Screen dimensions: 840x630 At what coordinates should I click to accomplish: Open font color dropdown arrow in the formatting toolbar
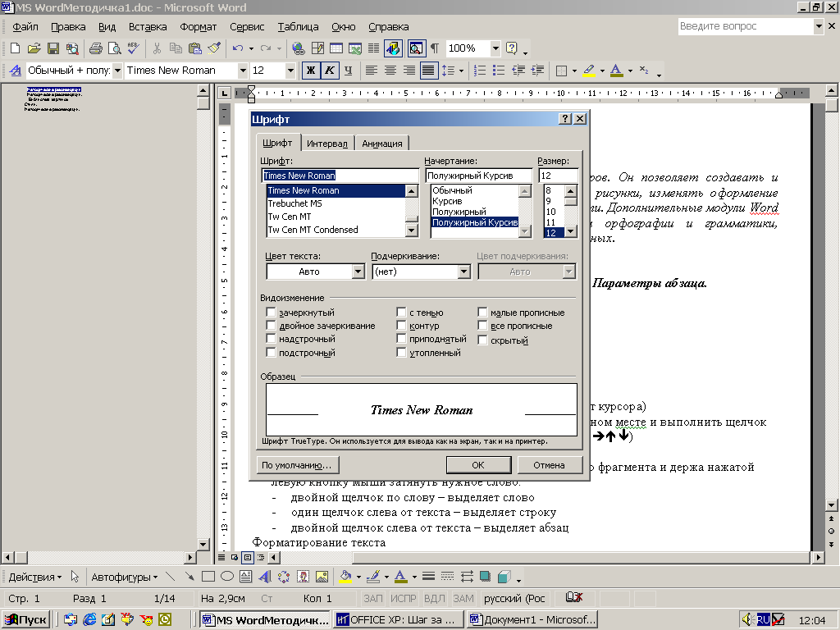(630, 71)
